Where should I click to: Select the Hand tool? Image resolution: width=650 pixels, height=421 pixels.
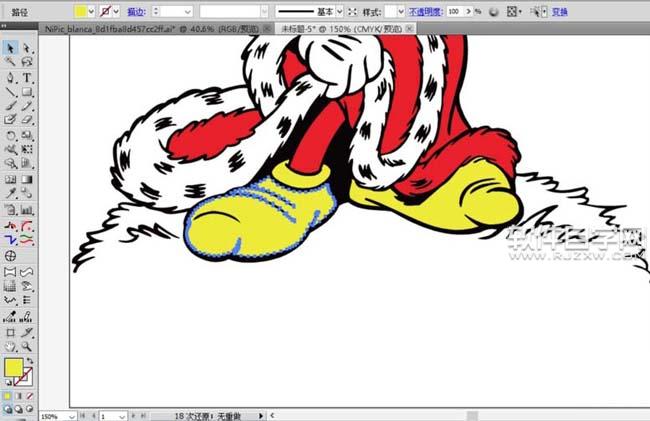pos(10,346)
